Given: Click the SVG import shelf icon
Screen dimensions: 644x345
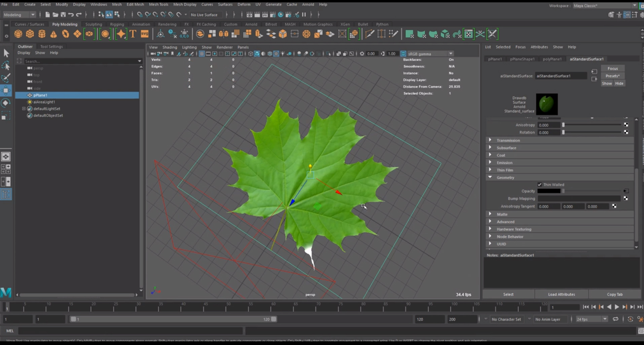Looking at the screenshot, I should click(145, 34).
